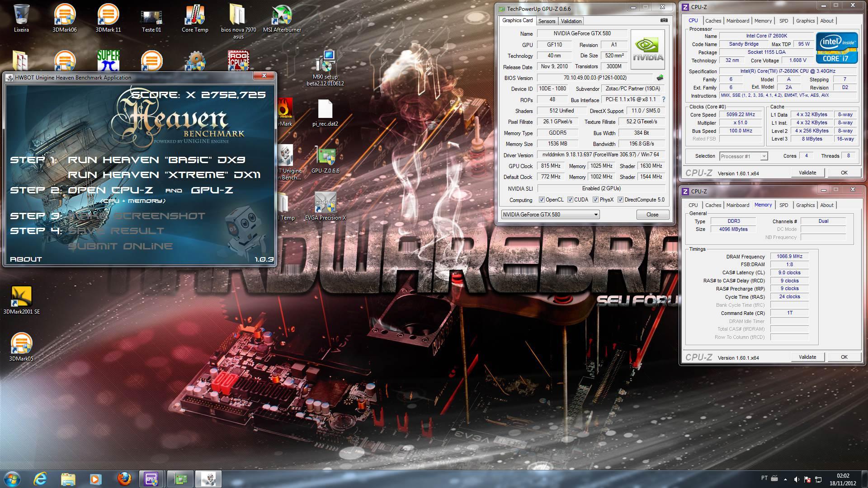Switch to the Validation tab in GPU-Z

click(571, 21)
